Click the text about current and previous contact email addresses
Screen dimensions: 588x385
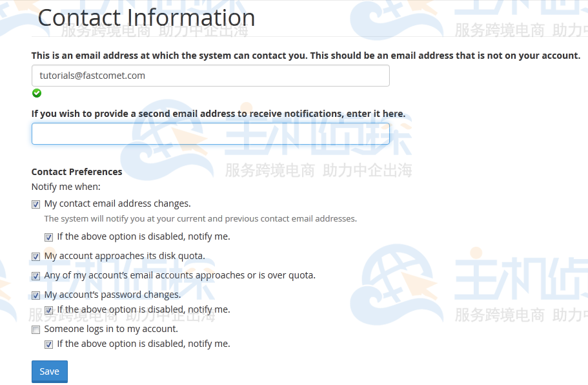[x=201, y=219]
